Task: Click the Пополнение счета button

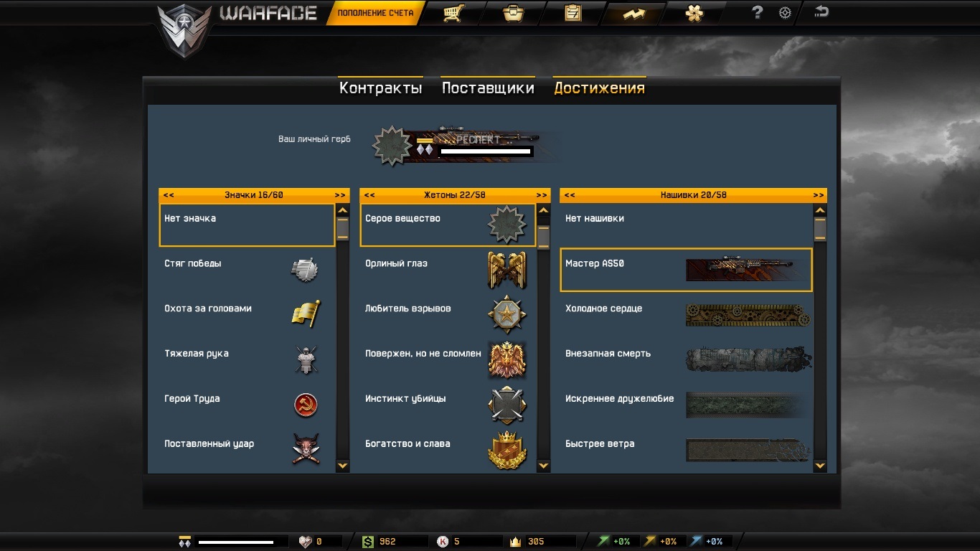Action: tap(375, 13)
